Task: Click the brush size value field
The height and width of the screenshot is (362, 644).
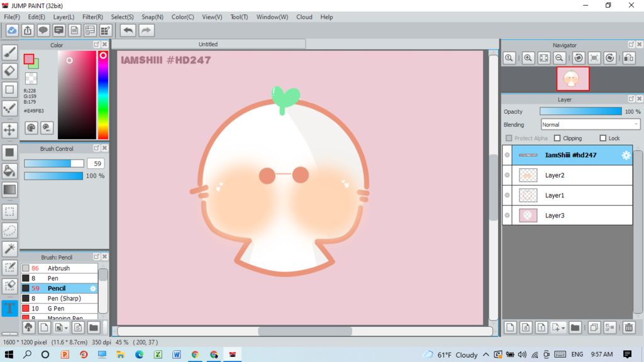Action: (x=96, y=163)
